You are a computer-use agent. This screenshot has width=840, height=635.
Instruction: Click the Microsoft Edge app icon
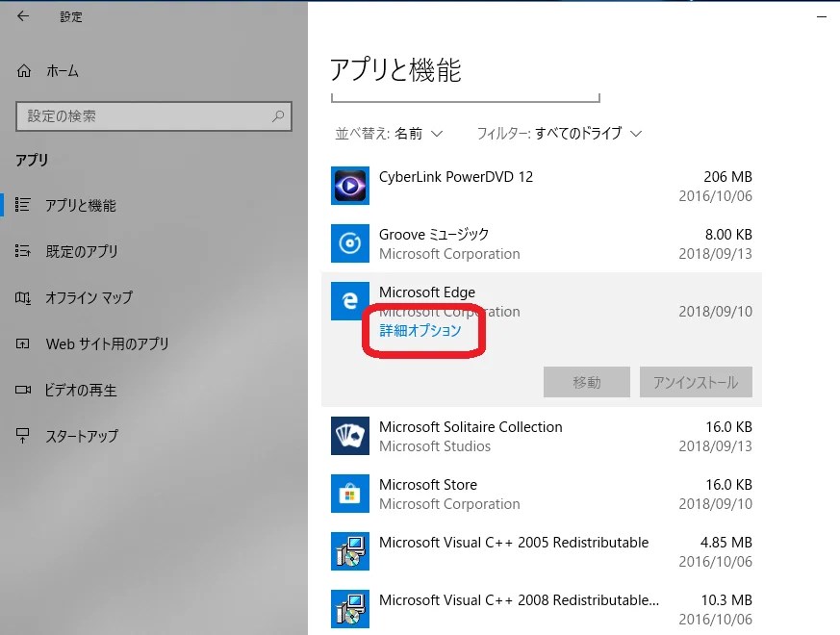pyautogui.click(x=350, y=301)
